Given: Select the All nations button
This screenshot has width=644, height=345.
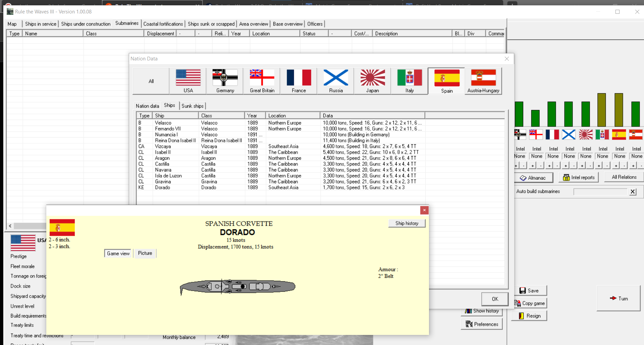Looking at the screenshot, I should click(151, 81).
